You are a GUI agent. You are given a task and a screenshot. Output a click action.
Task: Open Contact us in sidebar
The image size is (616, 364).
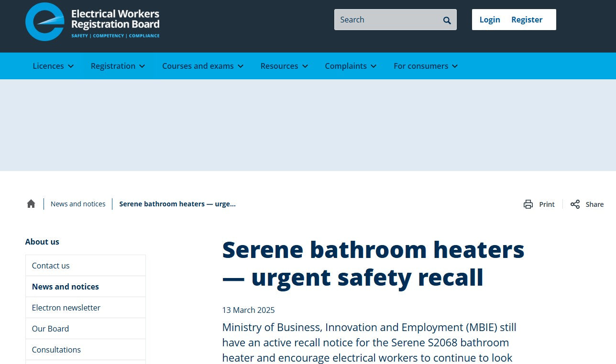pyautogui.click(x=86, y=266)
